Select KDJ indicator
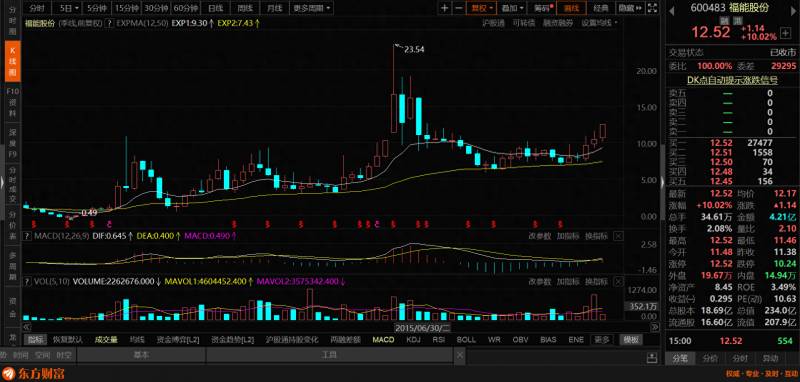The width and height of the screenshot is (800, 382). [x=414, y=340]
